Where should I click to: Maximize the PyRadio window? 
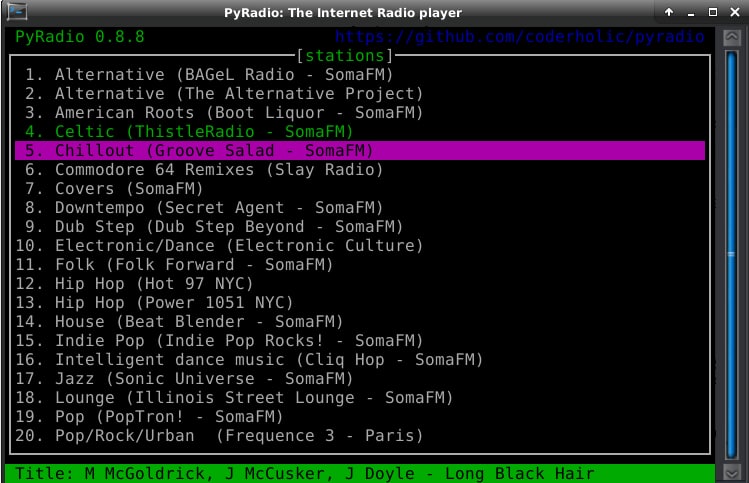click(713, 12)
